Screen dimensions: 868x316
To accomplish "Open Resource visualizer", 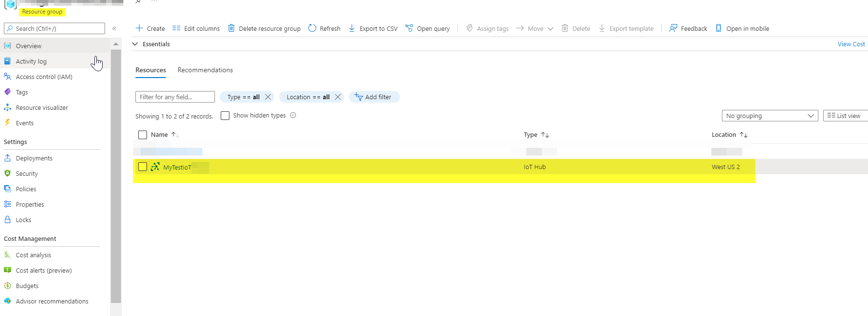I will click(x=54, y=107).
